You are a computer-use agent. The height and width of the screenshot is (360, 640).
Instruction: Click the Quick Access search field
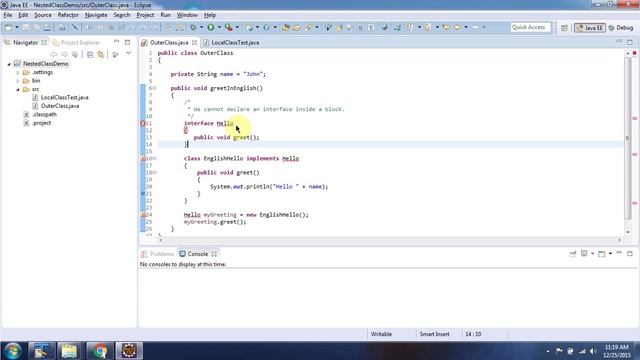530,27
